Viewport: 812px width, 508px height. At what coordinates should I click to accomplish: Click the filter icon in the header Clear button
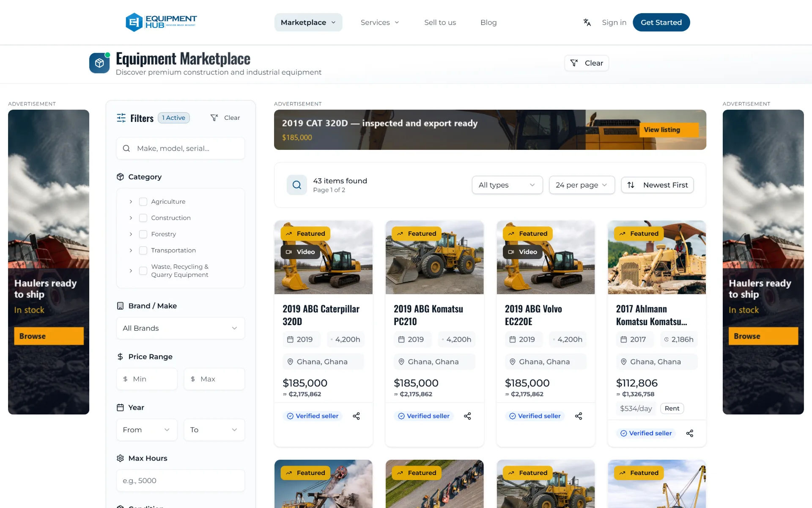coord(574,63)
